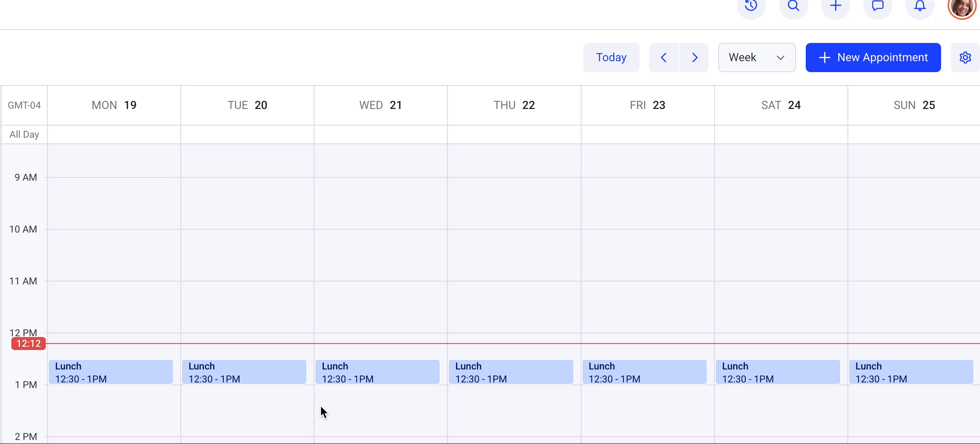Open the recent activity history icon
Image resolution: width=980 pixels, height=444 pixels.
click(x=751, y=7)
